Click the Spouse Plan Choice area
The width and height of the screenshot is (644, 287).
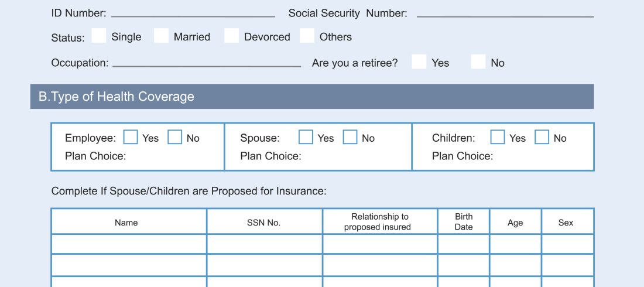[x=351, y=156]
